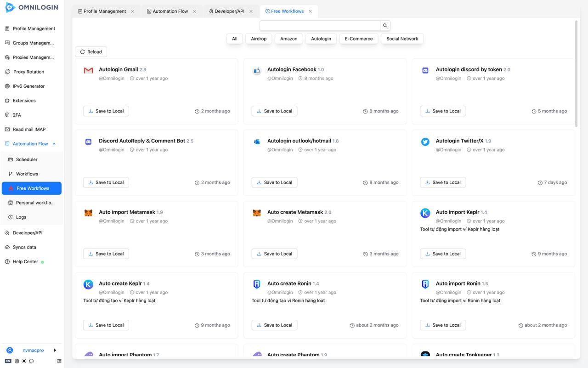
Task: Filter workflows by Amazon
Action: click(x=289, y=39)
